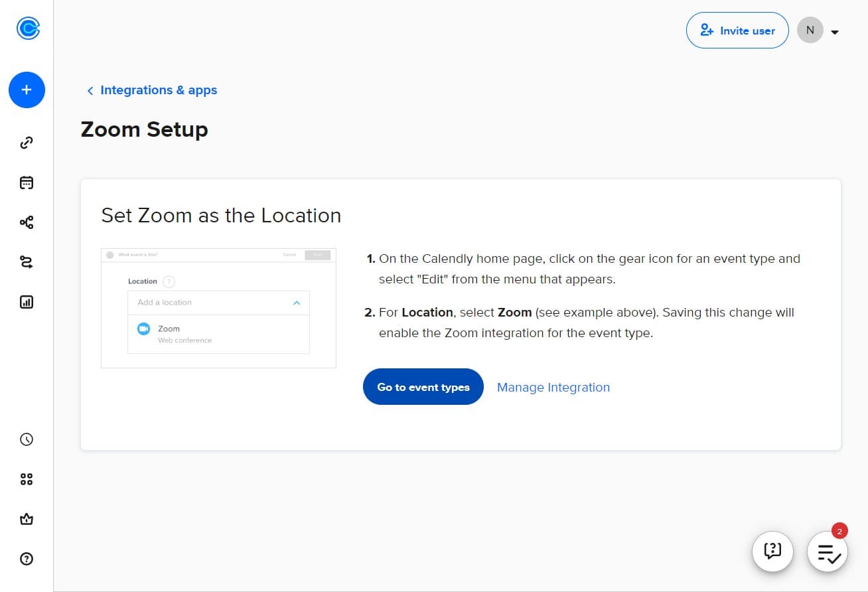Open the Calendly home logo
Viewport: 868px width, 592px height.
point(27,28)
